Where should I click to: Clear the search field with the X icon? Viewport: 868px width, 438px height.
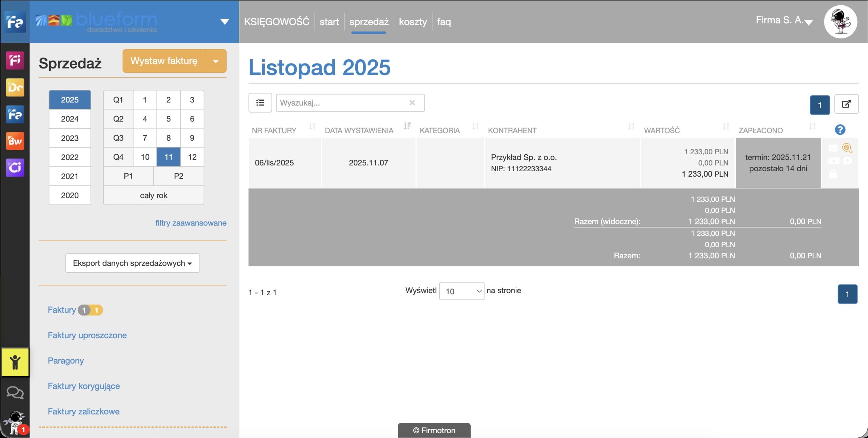pyautogui.click(x=412, y=103)
